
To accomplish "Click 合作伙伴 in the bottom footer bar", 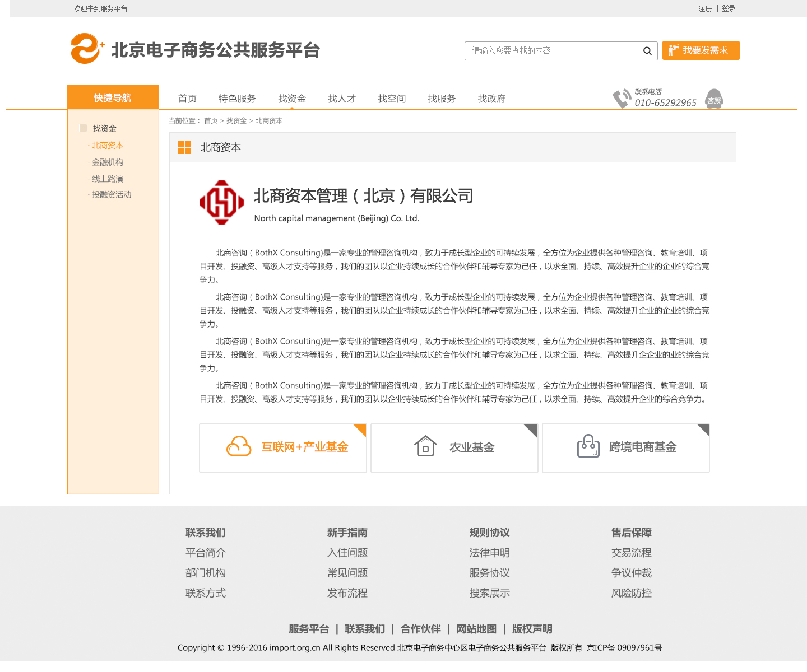I will (x=421, y=629).
